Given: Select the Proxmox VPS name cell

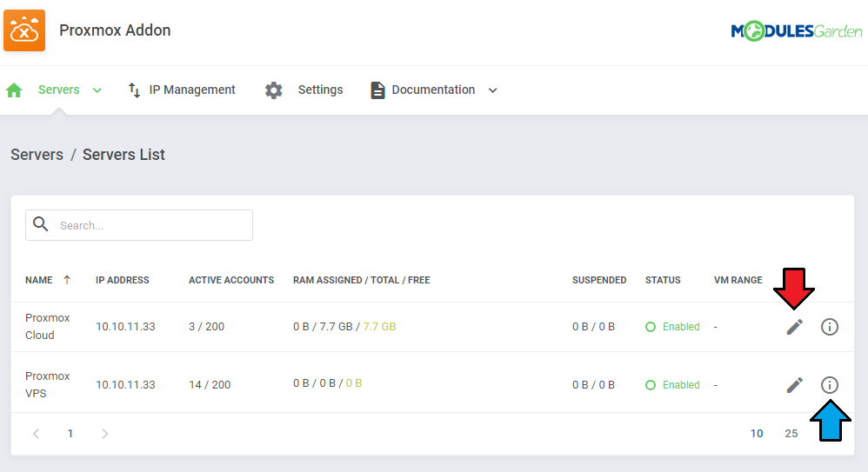Looking at the screenshot, I should click(48, 384).
